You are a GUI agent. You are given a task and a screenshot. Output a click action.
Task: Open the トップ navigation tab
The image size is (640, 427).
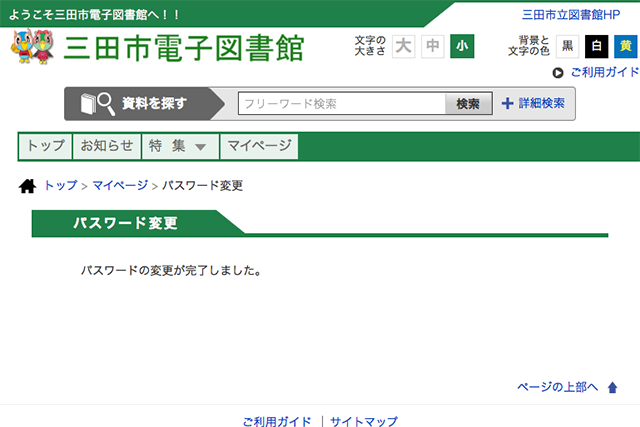[45, 146]
